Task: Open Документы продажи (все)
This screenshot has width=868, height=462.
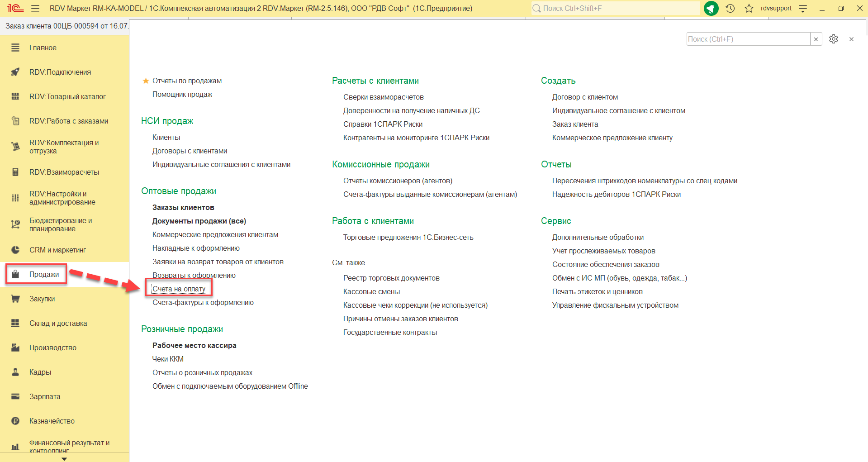Action: point(199,221)
